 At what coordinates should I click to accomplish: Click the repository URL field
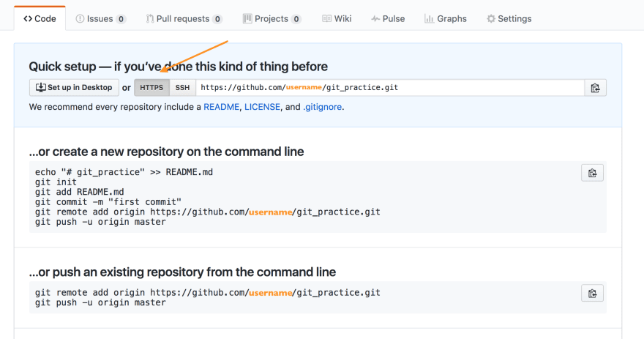pos(390,88)
